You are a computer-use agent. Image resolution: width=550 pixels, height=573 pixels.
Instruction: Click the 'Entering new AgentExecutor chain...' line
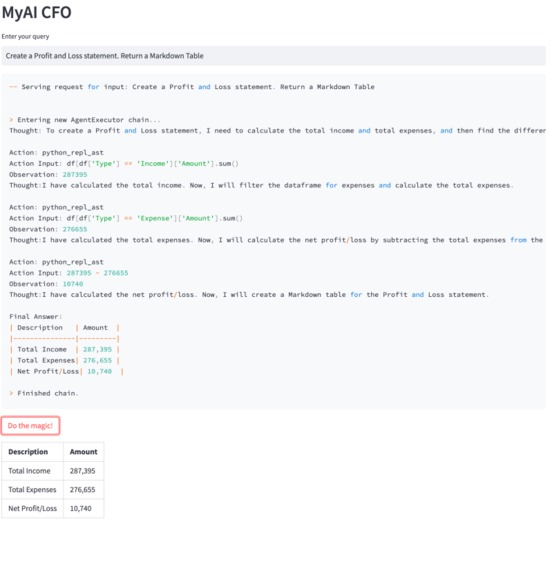pyautogui.click(x=85, y=120)
